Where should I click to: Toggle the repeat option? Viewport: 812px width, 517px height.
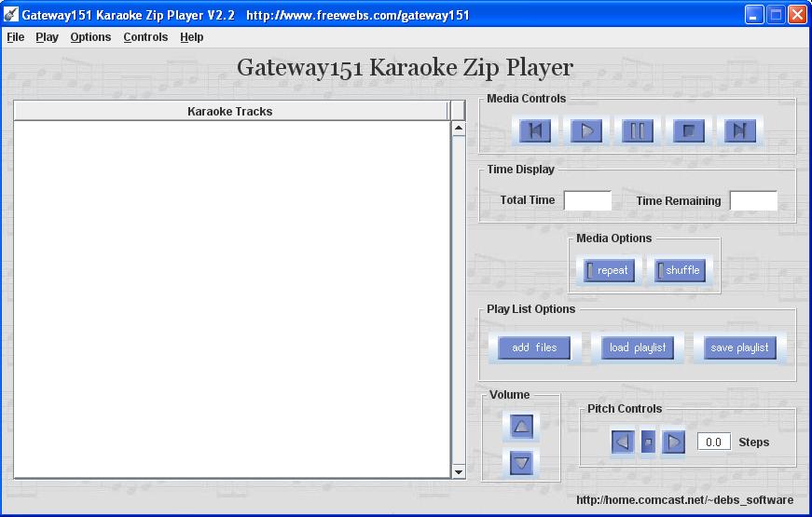tap(609, 271)
